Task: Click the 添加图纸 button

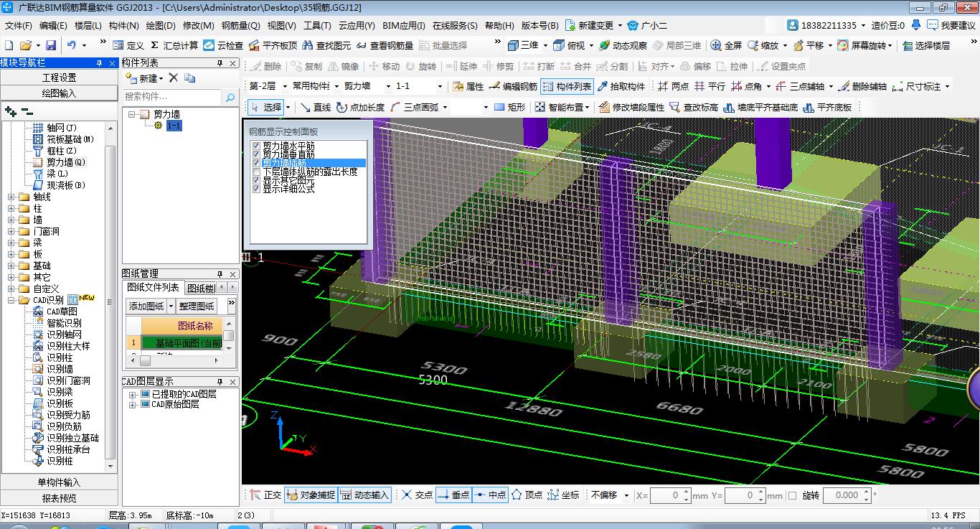Action: 146,306
